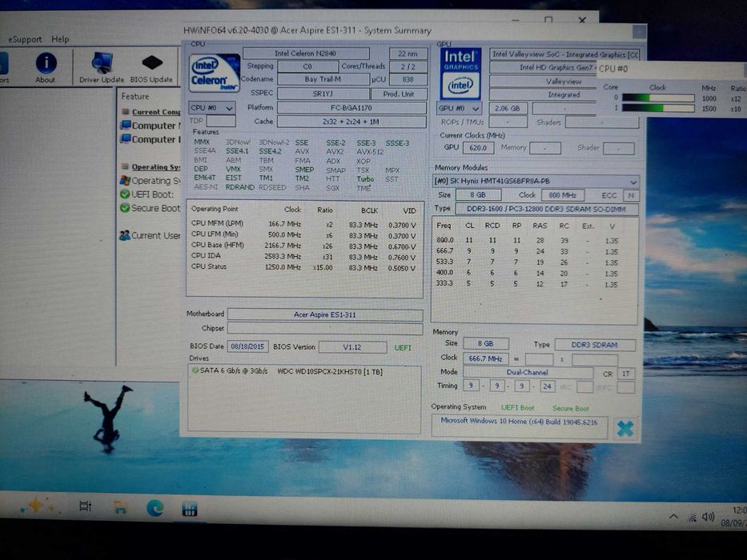Click the SR1YJ SSPEC field
This screenshot has width=747, height=560.
(x=323, y=94)
